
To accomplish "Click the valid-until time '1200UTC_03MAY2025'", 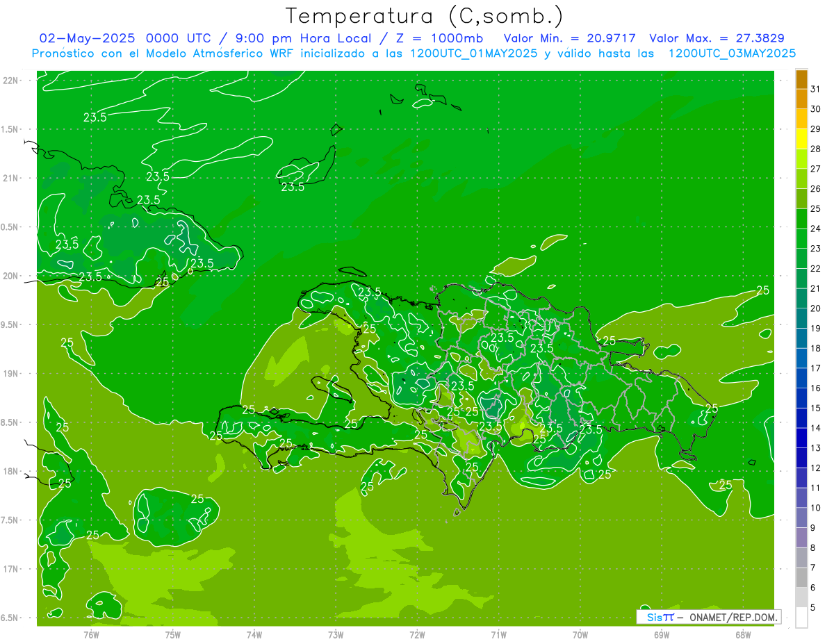I will 732,53.
